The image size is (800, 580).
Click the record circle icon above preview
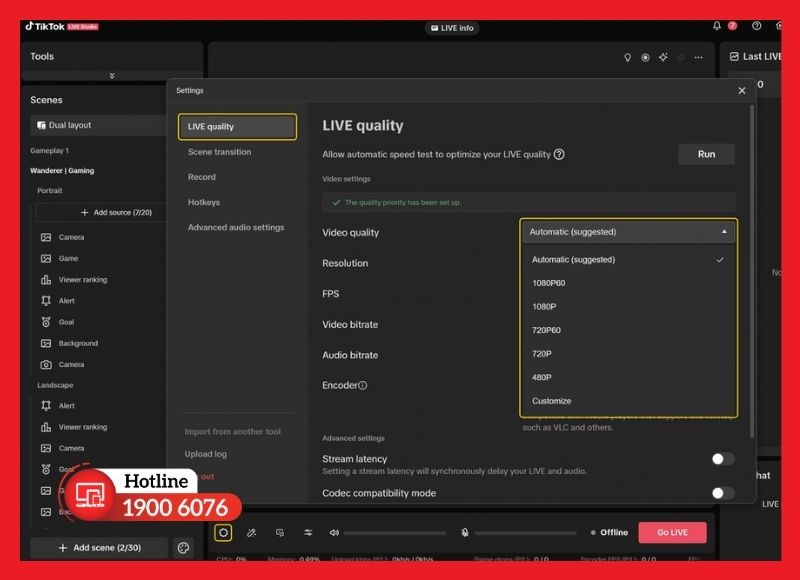[x=645, y=58]
